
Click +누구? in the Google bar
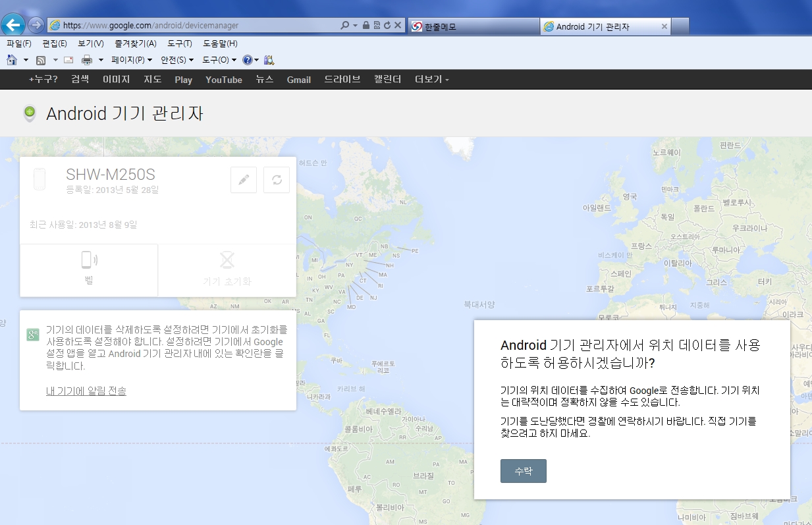(43, 79)
